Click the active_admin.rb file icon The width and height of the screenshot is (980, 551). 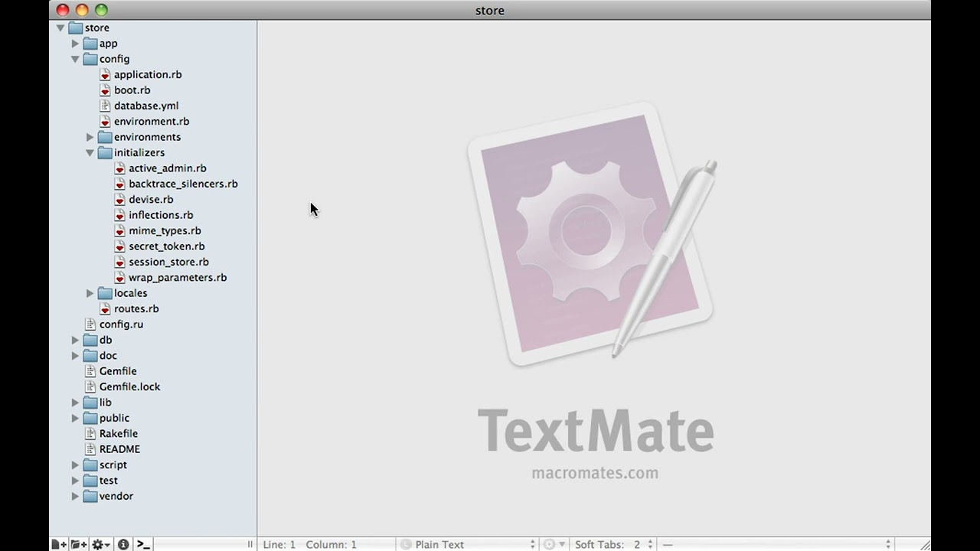click(x=119, y=168)
